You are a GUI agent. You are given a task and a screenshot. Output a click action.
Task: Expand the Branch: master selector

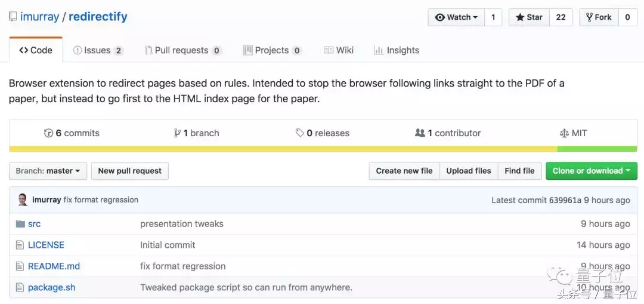(x=48, y=171)
